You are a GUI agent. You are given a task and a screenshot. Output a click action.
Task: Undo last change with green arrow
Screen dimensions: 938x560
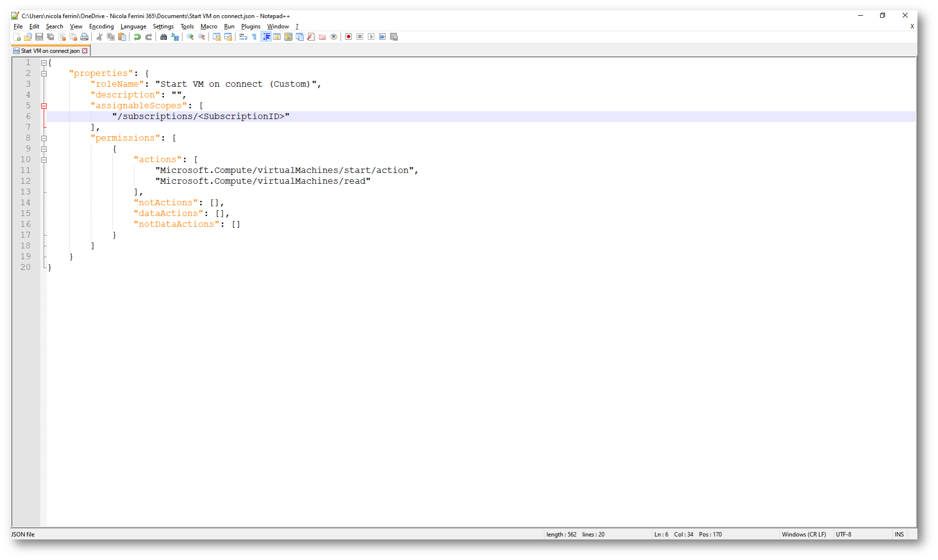137,37
